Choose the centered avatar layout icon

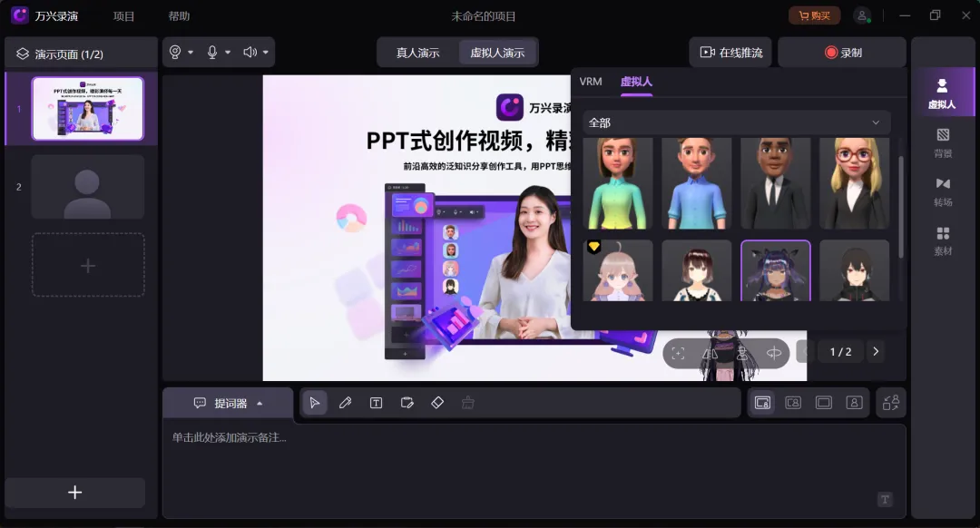(793, 403)
